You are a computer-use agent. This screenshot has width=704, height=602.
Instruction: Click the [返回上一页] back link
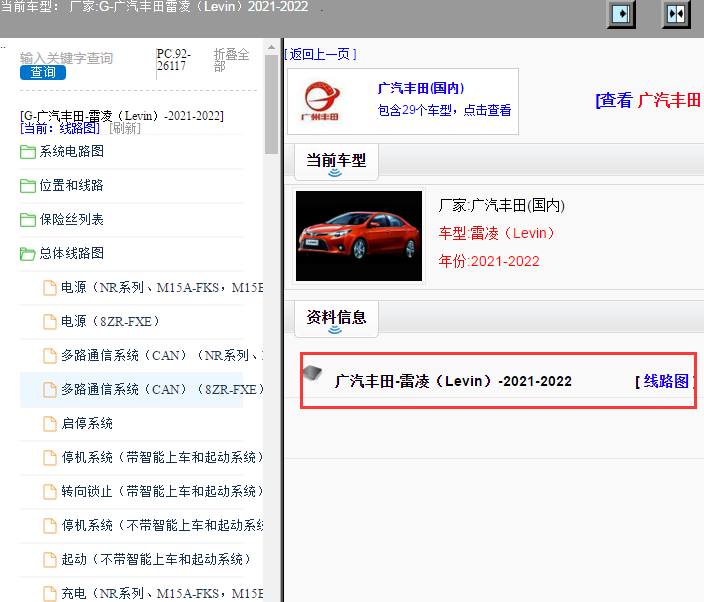tap(321, 54)
